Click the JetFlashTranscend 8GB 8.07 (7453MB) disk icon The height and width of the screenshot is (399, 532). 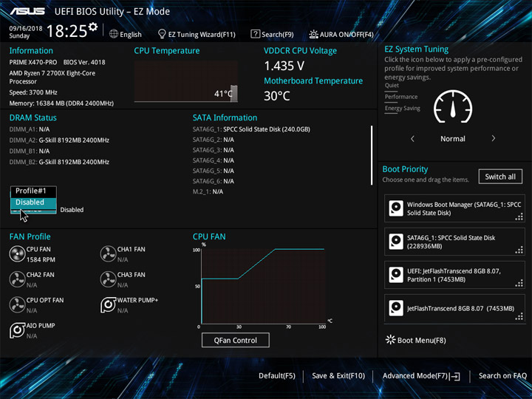pyautogui.click(x=396, y=308)
